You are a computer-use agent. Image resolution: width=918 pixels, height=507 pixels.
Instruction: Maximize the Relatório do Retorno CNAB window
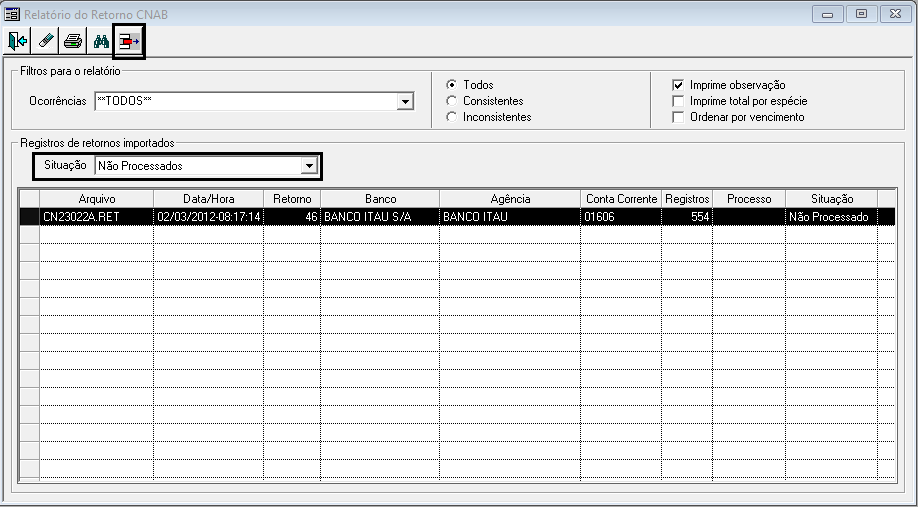click(x=861, y=14)
